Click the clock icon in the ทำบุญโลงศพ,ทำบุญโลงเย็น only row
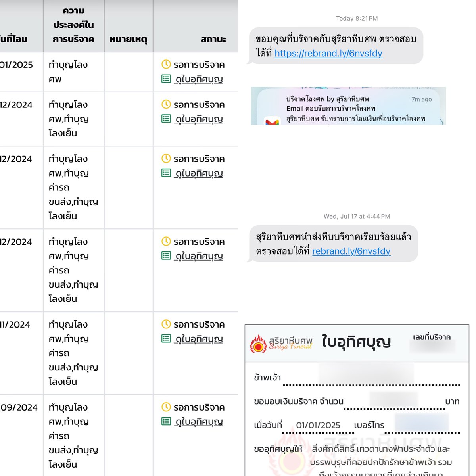 [x=166, y=104]
